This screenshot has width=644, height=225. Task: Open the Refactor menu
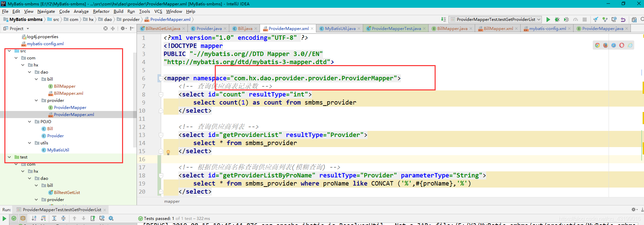tap(101, 11)
